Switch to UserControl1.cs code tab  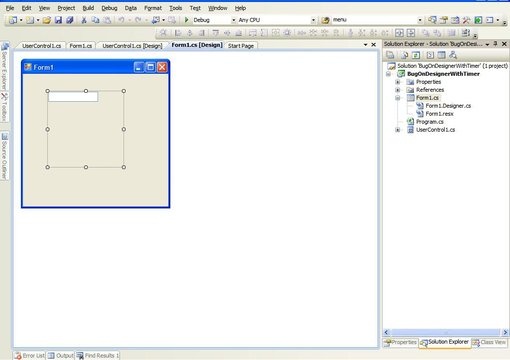(x=41, y=46)
